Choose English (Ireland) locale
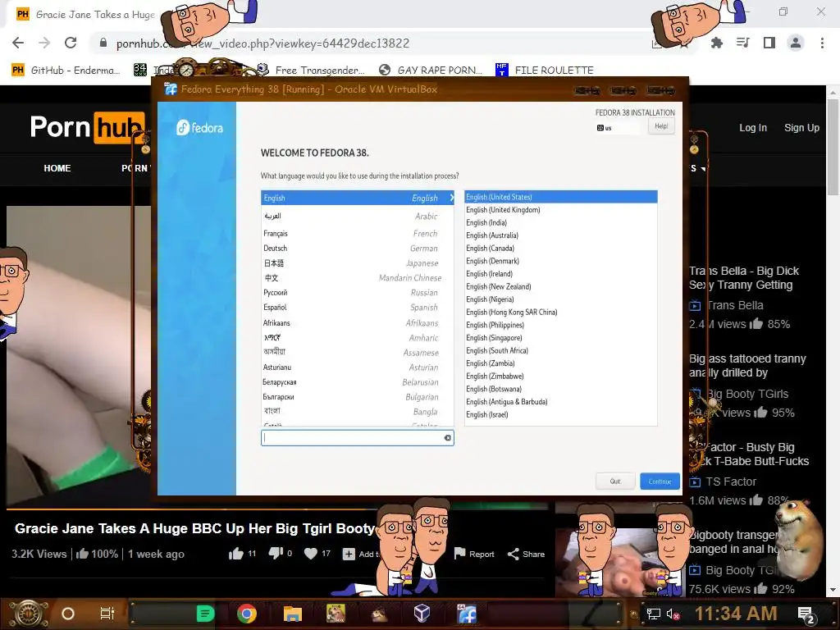The height and width of the screenshot is (630, 840). pos(560,274)
